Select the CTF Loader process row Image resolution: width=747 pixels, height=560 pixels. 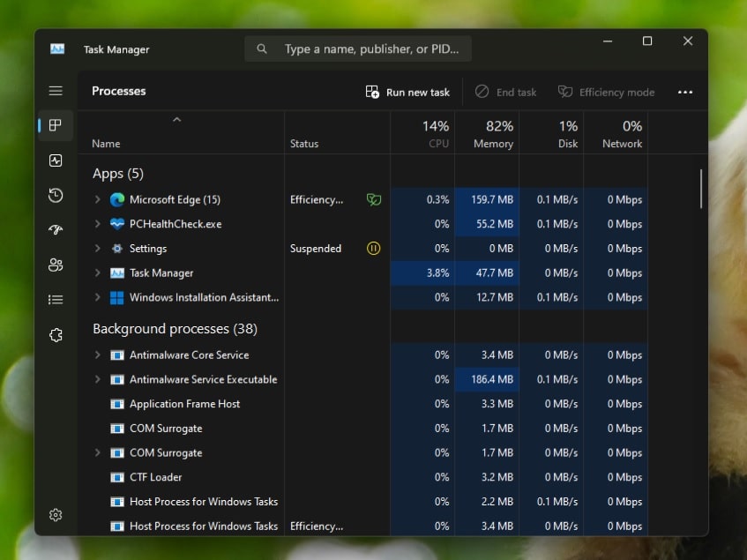(x=370, y=477)
